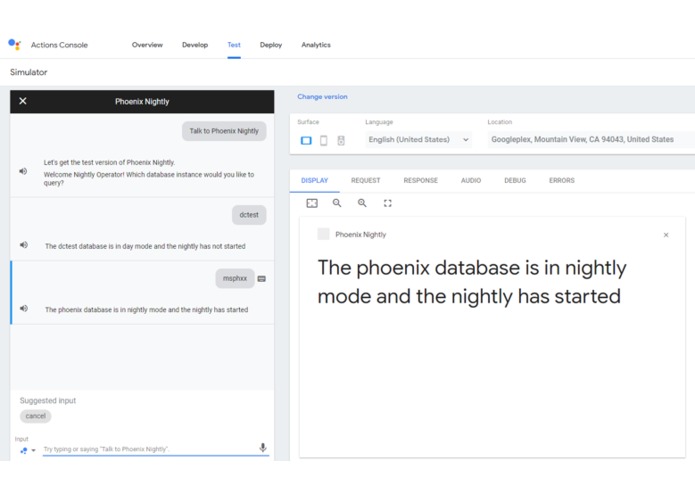Switch to the DISPLAY tab
The width and height of the screenshot is (695, 494).
point(315,180)
